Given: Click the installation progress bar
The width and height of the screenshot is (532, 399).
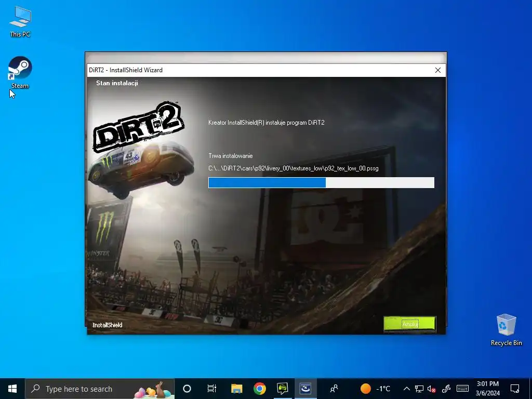Looking at the screenshot, I should [x=321, y=182].
